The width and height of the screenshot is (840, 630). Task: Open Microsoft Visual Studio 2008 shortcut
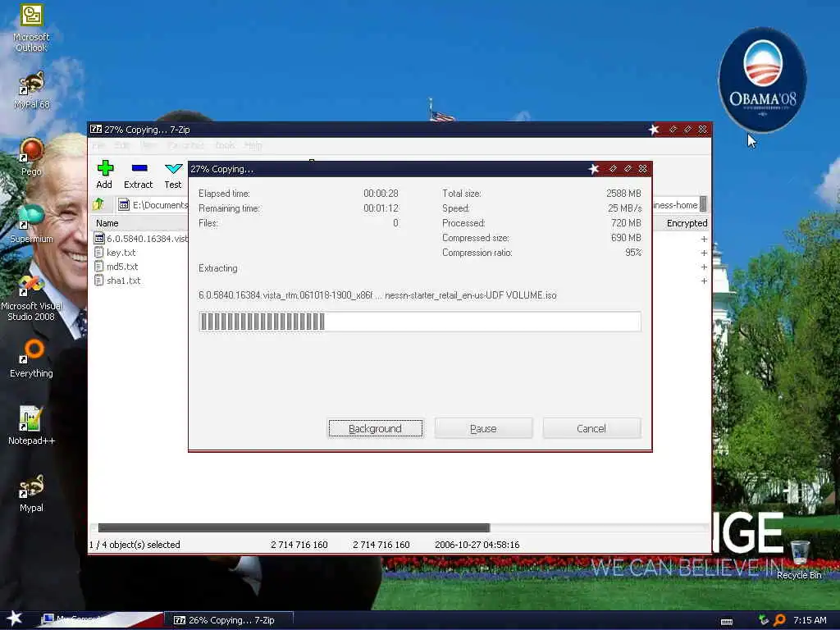click(x=31, y=298)
